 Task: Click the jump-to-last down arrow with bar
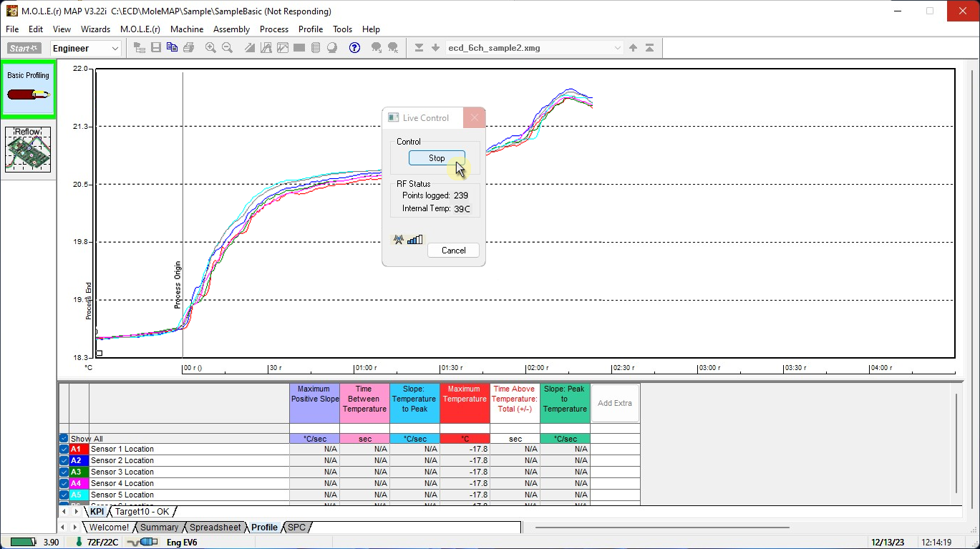click(419, 48)
